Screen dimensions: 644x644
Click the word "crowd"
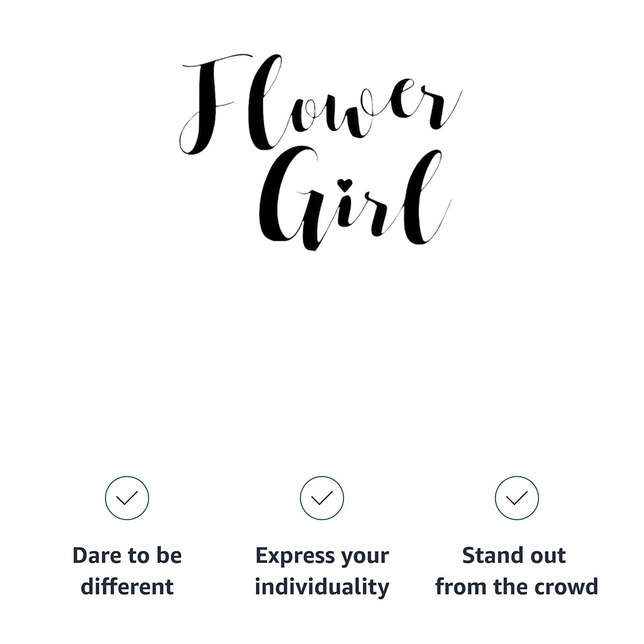click(x=569, y=587)
